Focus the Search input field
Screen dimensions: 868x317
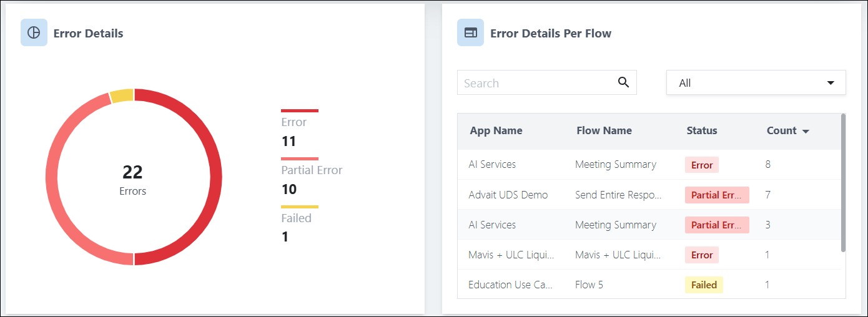pyautogui.click(x=547, y=82)
